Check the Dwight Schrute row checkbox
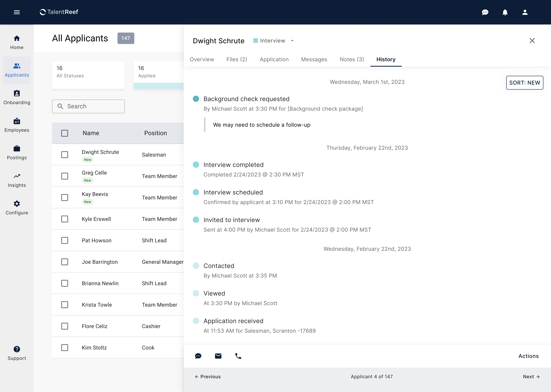Viewport: 551px width, 392px height. pos(65,155)
